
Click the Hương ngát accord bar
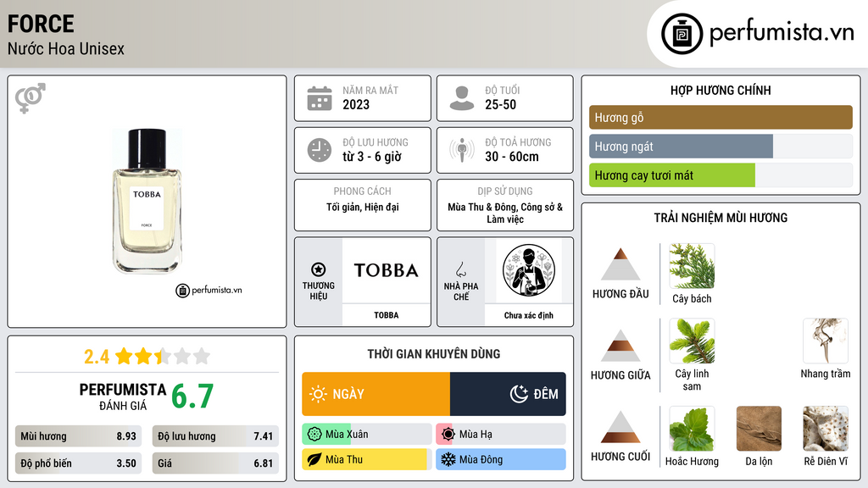721,147
